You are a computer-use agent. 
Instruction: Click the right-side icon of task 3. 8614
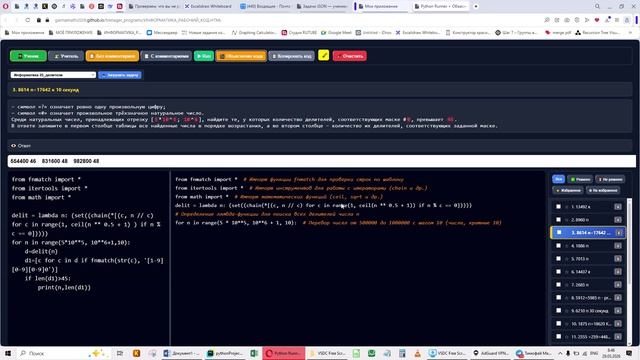coord(619,233)
